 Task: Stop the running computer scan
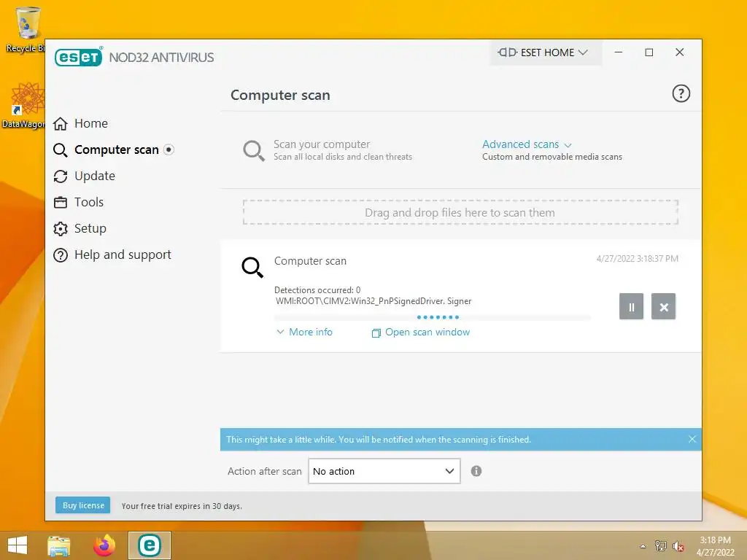click(x=664, y=306)
